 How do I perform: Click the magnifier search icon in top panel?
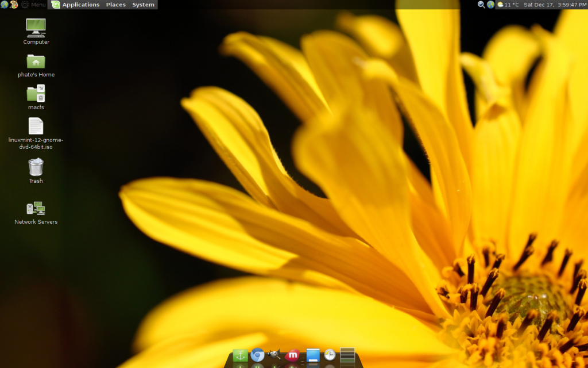[481, 5]
